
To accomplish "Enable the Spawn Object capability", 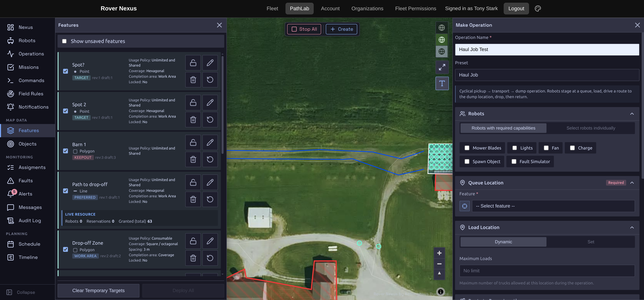I will pos(467,162).
